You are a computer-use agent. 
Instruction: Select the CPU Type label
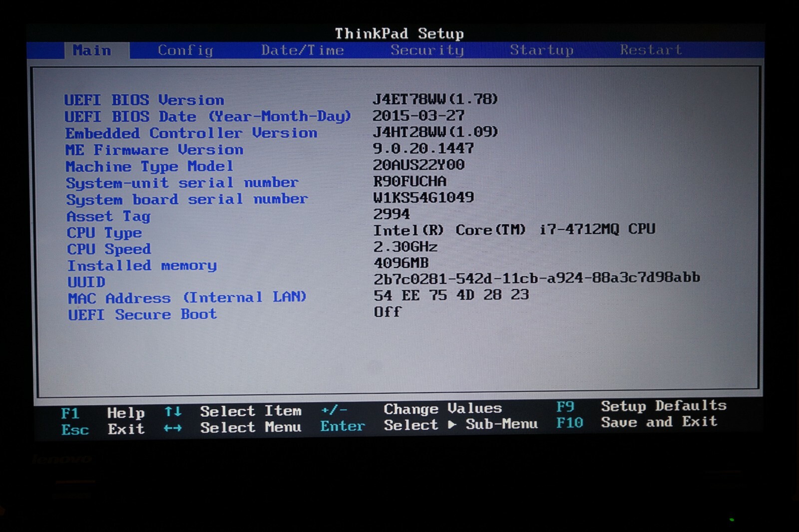(x=104, y=233)
